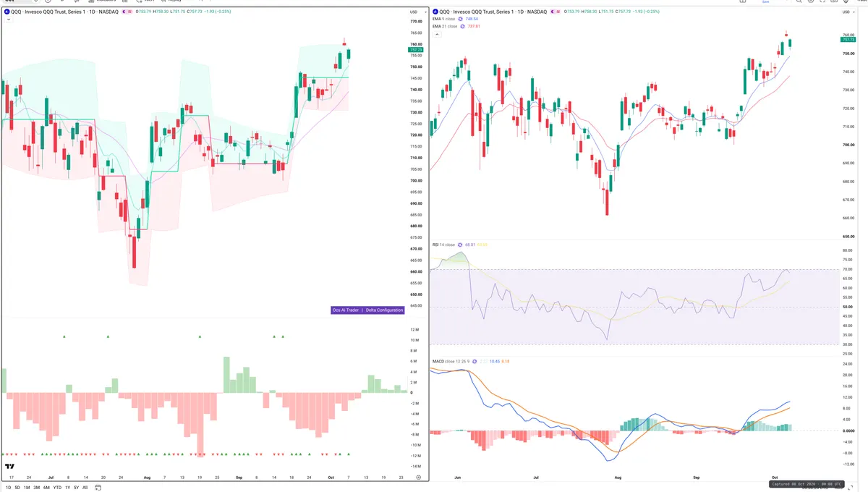Click the QQQ logo icon in right chart legend
This screenshot has width=868, height=492.
[435, 12]
